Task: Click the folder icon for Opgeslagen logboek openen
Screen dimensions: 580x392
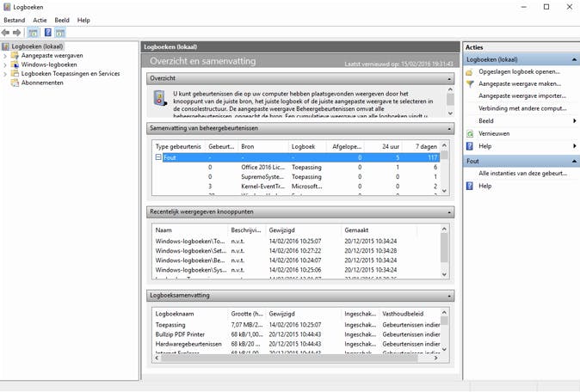Action: [x=470, y=72]
